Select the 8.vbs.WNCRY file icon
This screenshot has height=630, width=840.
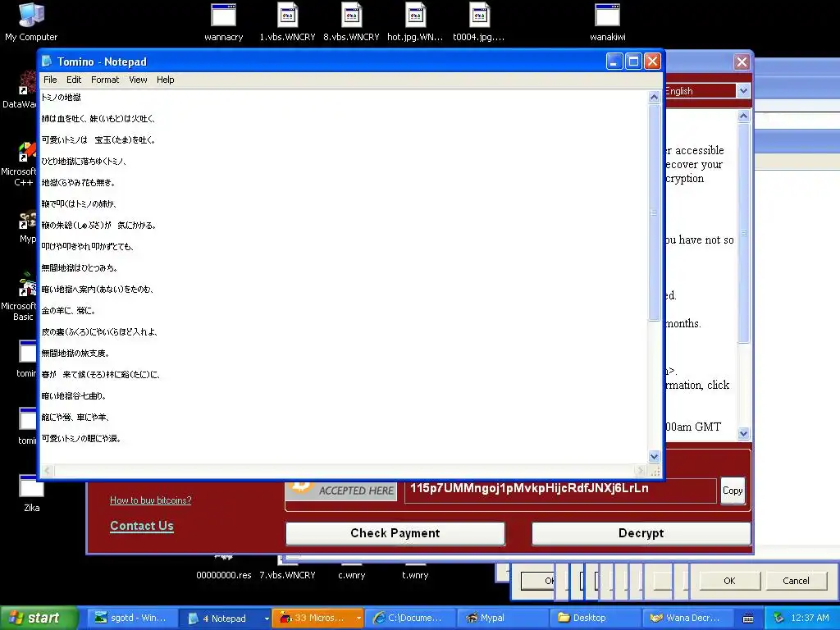coord(351,22)
